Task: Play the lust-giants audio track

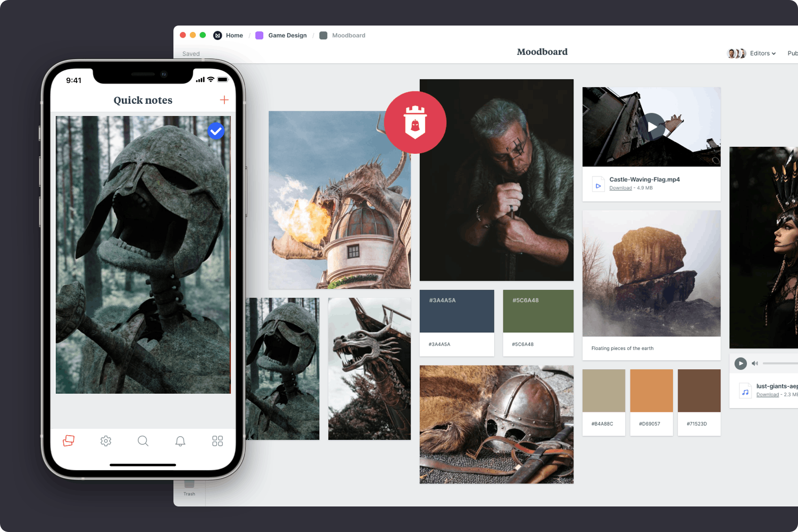Action: coord(741,363)
